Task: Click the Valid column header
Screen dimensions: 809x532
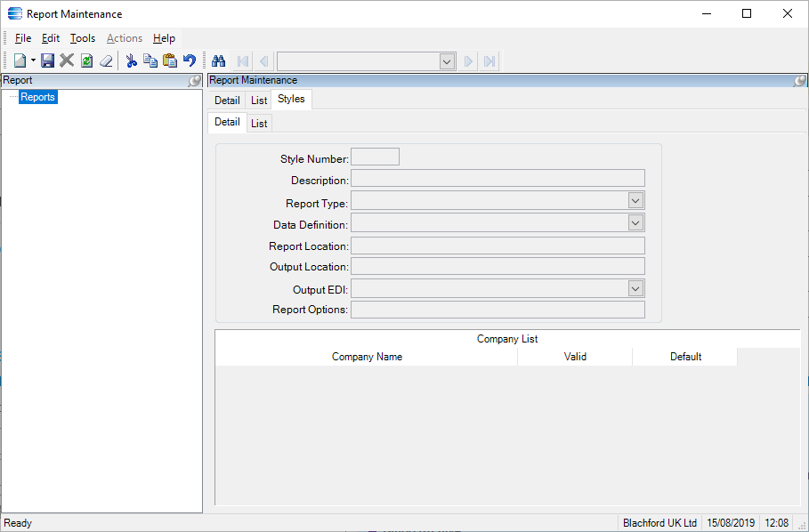Action: click(575, 357)
